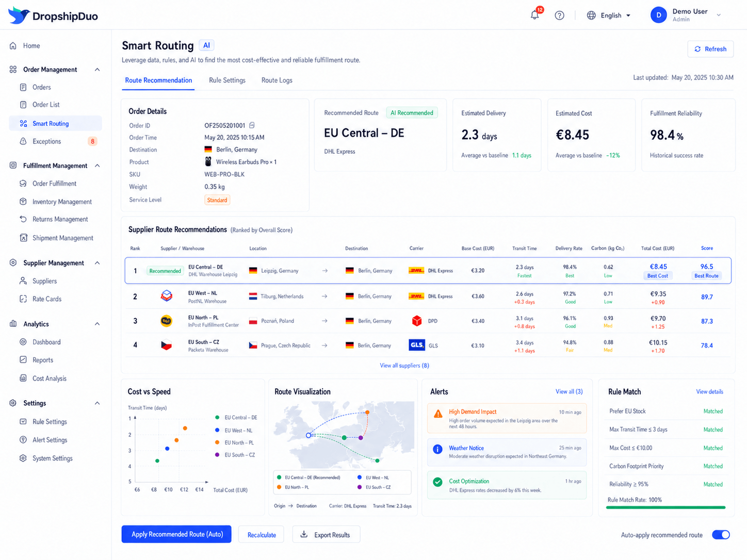Click the Refresh button

tap(710, 49)
